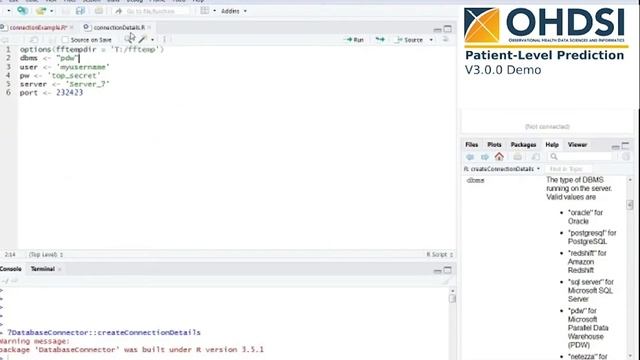Select the Help tab
The width and height of the screenshot is (640, 360).
tap(552, 145)
